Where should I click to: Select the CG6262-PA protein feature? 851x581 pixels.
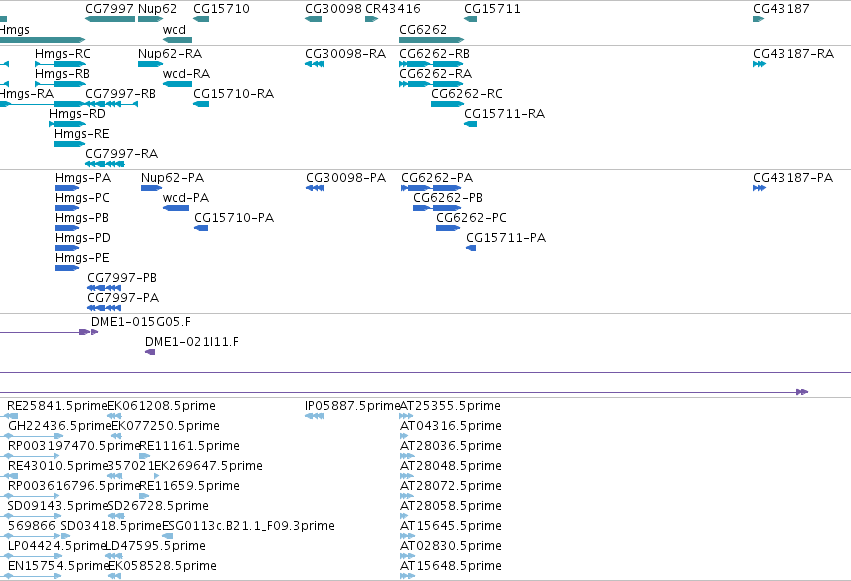431,188
